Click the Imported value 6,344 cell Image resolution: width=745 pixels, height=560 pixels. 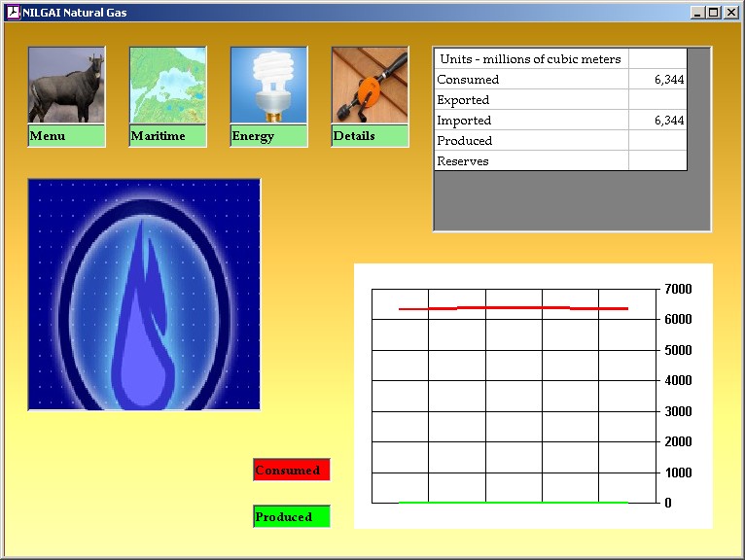pos(657,121)
